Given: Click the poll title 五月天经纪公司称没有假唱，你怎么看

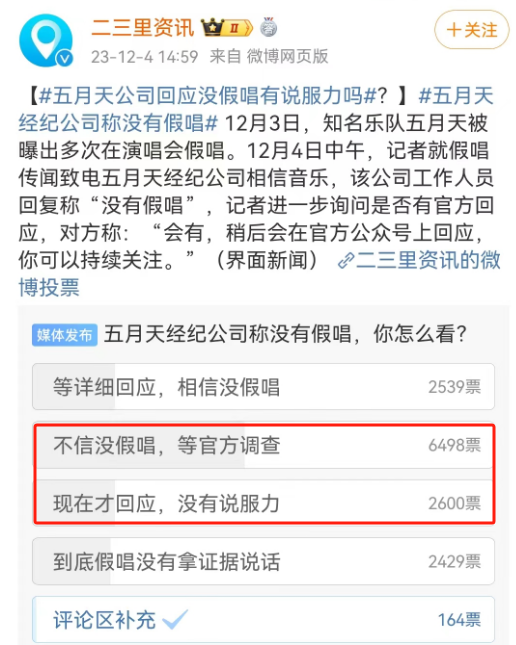Looking at the screenshot, I should (285, 334).
